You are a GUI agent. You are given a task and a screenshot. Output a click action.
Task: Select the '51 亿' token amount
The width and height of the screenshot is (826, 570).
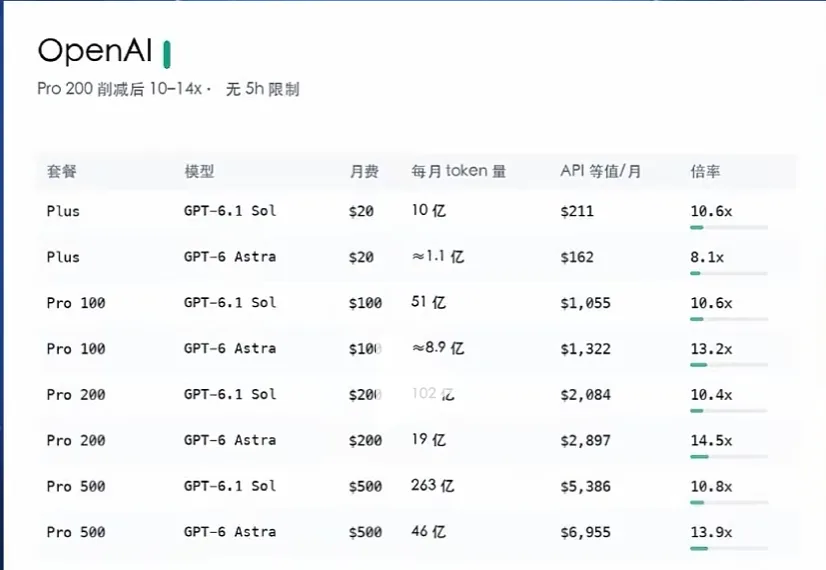coord(429,302)
